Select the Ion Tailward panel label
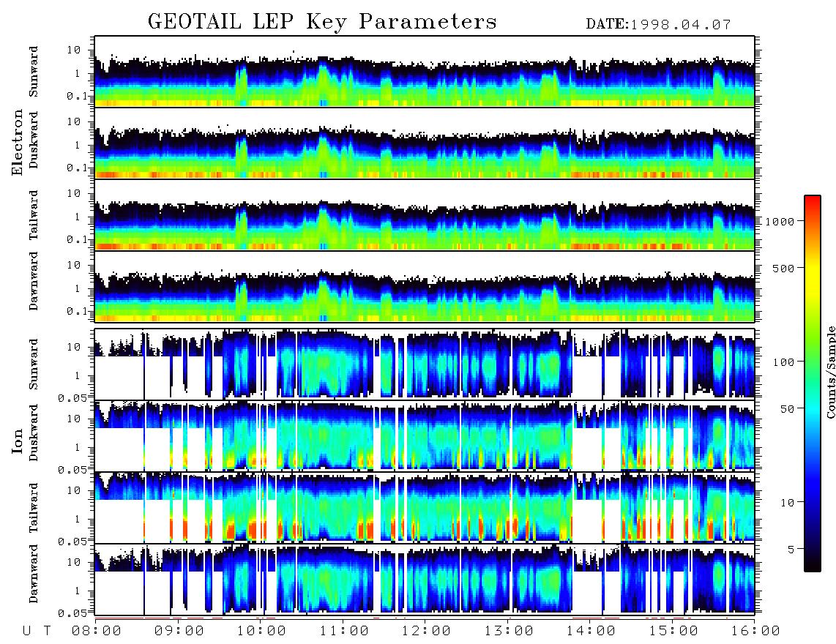 tap(34, 508)
